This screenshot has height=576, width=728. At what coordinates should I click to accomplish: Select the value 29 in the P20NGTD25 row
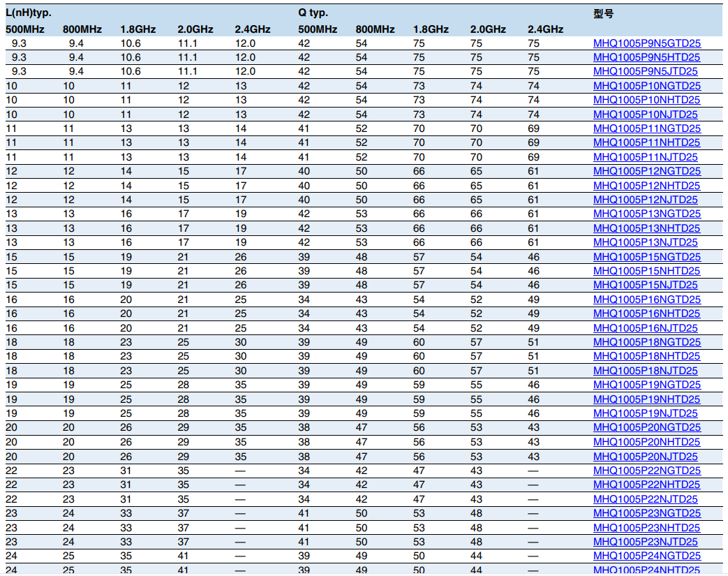click(184, 427)
